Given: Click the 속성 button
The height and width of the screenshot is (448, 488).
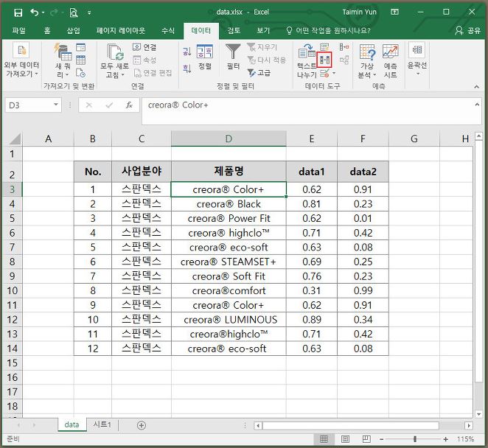Looking at the screenshot, I should tap(144, 60).
